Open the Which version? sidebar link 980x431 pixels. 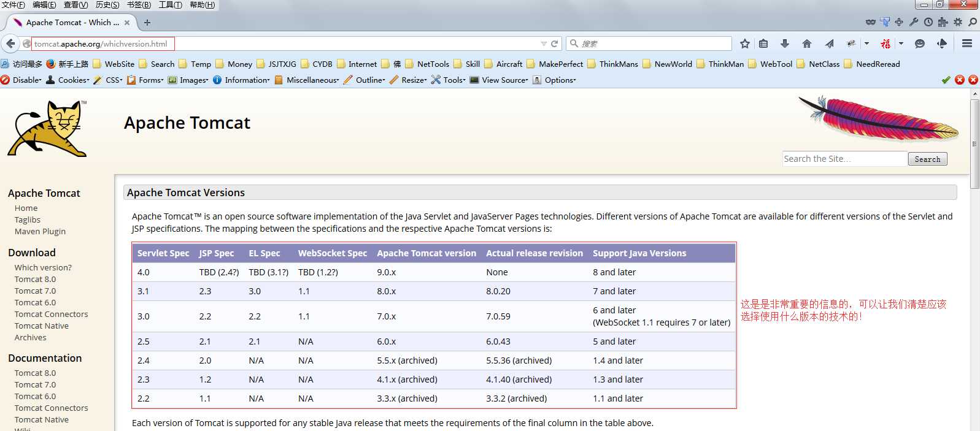[43, 267]
